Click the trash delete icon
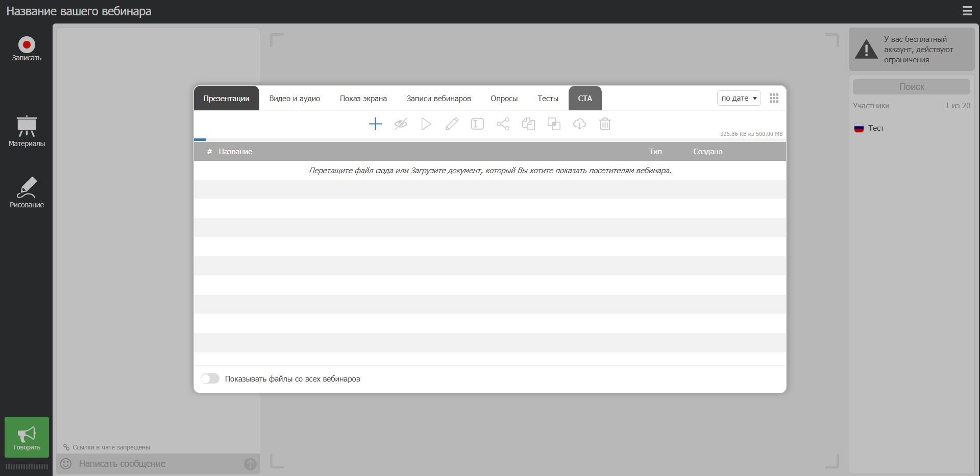980x476 pixels. pyautogui.click(x=605, y=124)
